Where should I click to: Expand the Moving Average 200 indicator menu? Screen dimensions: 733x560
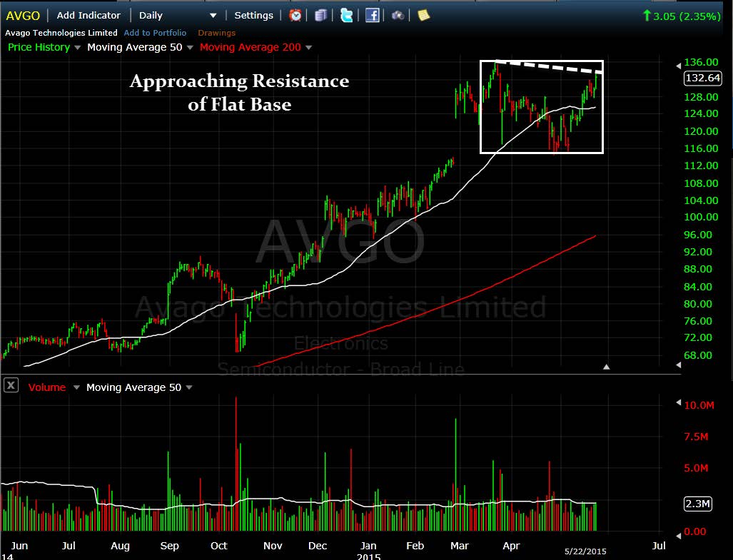(x=308, y=48)
